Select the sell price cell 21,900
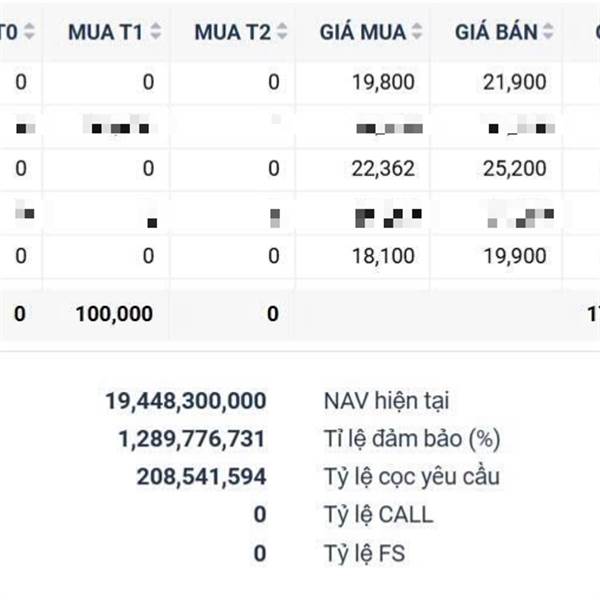This screenshot has height=600, width=600. (x=516, y=82)
